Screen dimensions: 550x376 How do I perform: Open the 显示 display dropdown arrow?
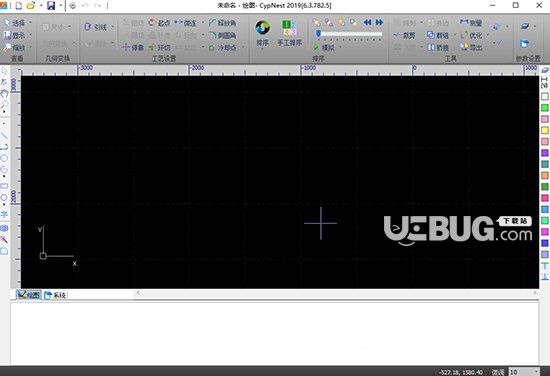tap(31, 35)
